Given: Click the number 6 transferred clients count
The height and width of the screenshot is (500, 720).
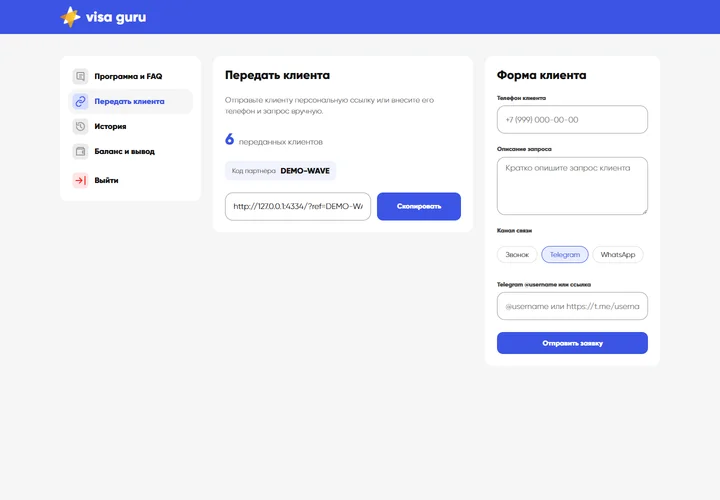Looking at the screenshot, I should pyautogui.click(x=230, y=139).
